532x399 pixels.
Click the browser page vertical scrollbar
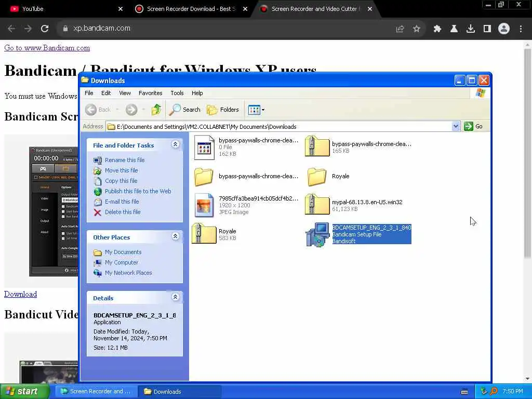click(527, 154)
